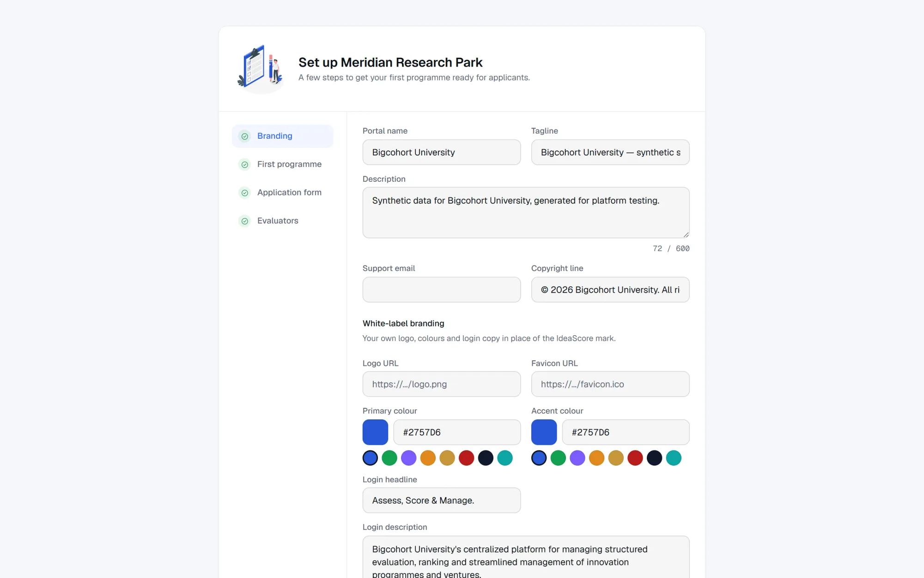Open the Branding step
Screen dimensions: 924x578
(x=282, y=136)
